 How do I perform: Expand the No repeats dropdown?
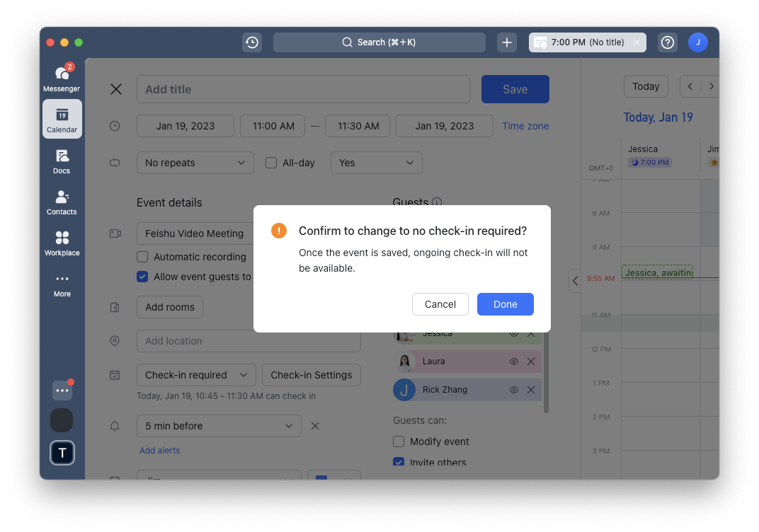(195, 163)
